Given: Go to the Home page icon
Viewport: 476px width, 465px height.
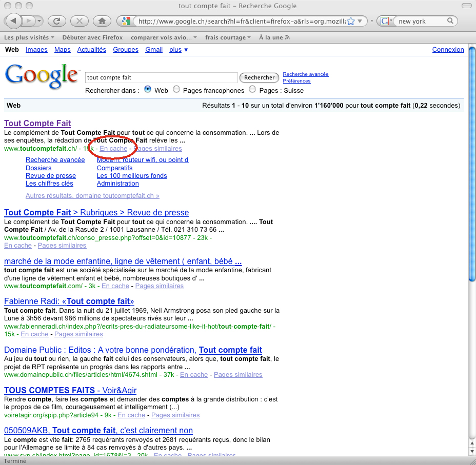Looking at the screenshot, I should [x=102, y=21].
